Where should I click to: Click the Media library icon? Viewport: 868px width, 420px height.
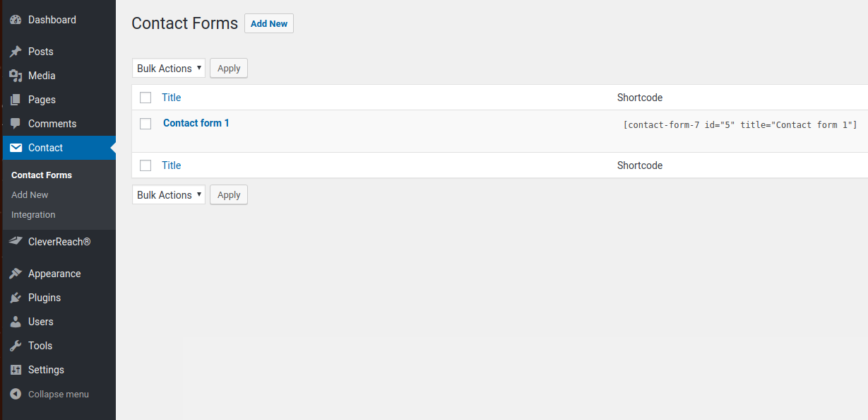coord(16,76)
